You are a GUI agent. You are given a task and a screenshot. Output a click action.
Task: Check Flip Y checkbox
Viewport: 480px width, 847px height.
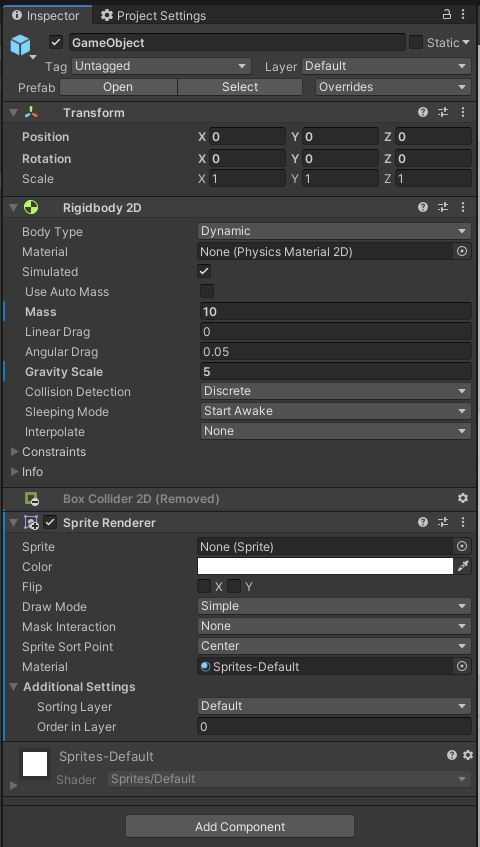tap(234, 586)
